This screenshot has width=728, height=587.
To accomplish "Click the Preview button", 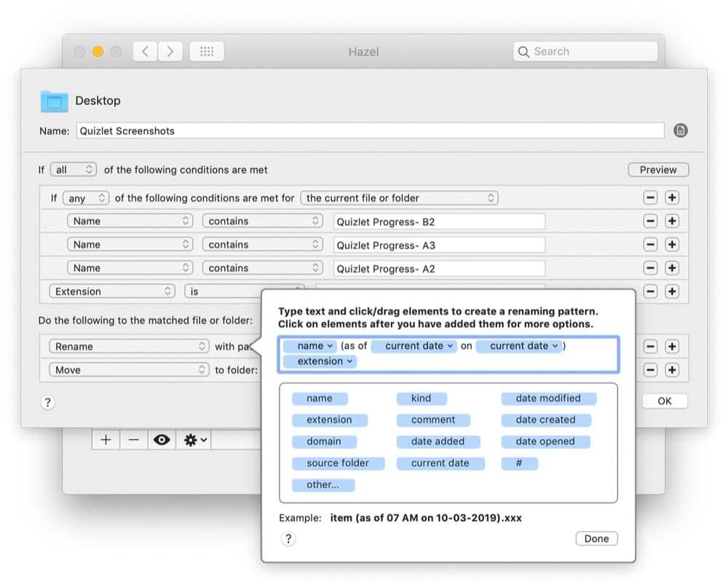I will tap(658, 170).
